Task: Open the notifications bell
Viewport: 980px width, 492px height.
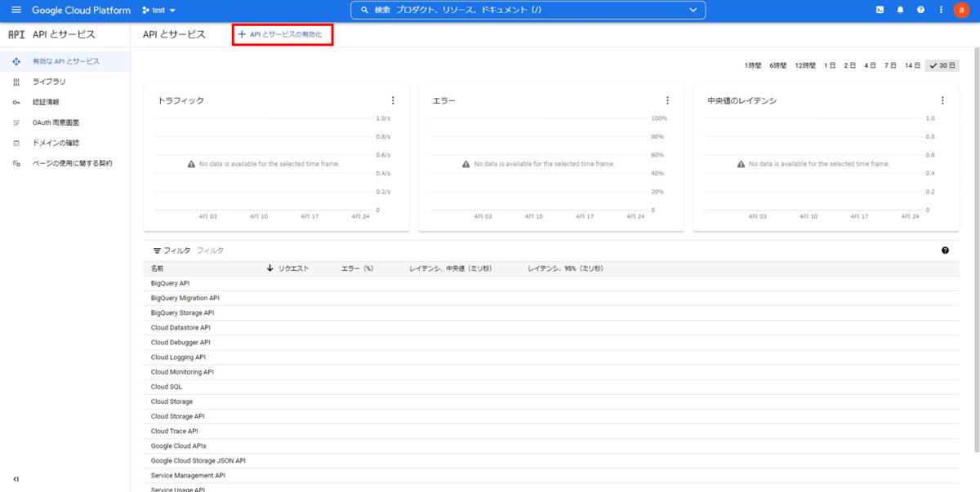Action: coord(900,10)
